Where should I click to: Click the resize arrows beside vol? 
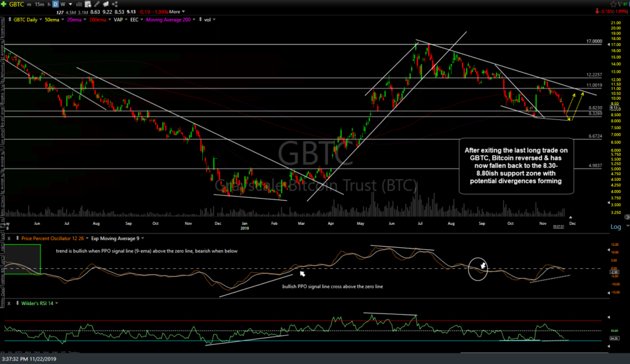201,19
